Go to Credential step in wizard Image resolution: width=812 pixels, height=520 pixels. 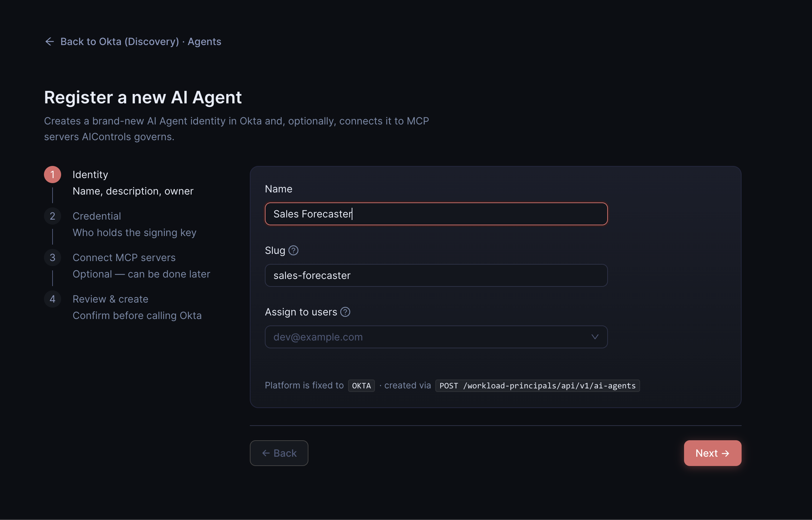(97, 216)
